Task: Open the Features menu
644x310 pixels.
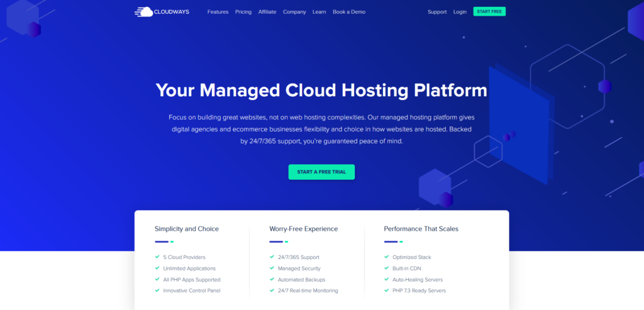Action: click(x=218, y=12)
